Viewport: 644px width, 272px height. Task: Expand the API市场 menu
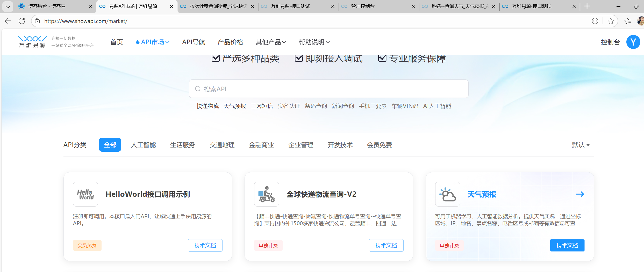coord(153,42)
